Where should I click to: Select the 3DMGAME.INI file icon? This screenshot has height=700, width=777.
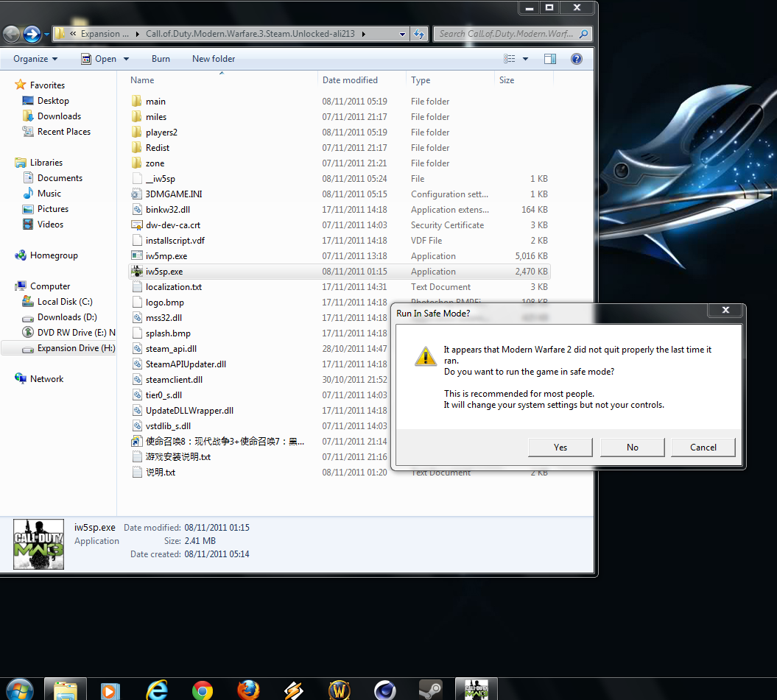point(137,194)
